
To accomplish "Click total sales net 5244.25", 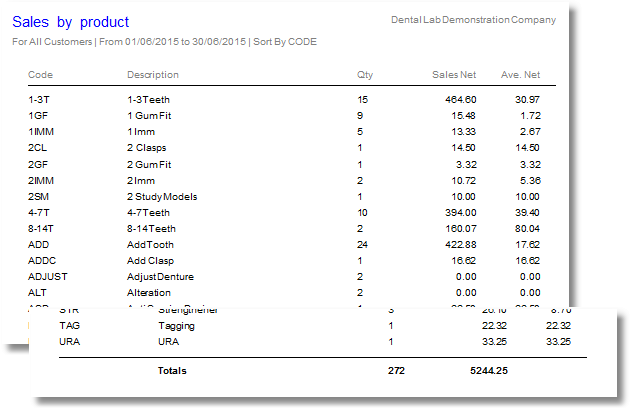I will (489, 371).
